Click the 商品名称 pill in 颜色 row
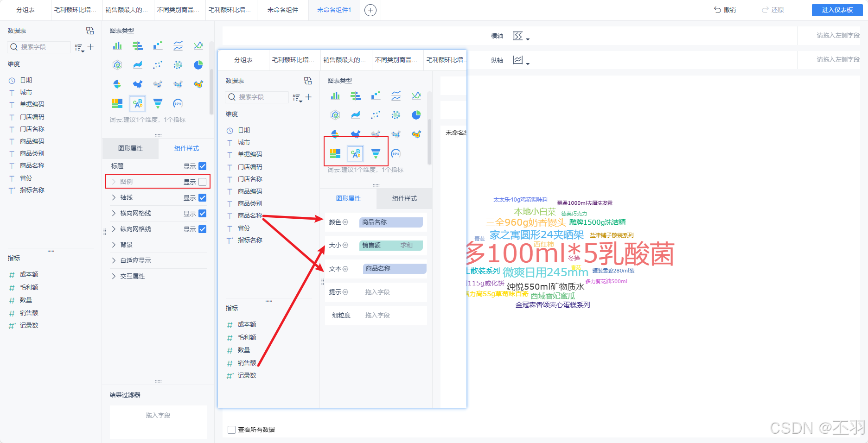The image size is (868, 443). coord(391,222)
